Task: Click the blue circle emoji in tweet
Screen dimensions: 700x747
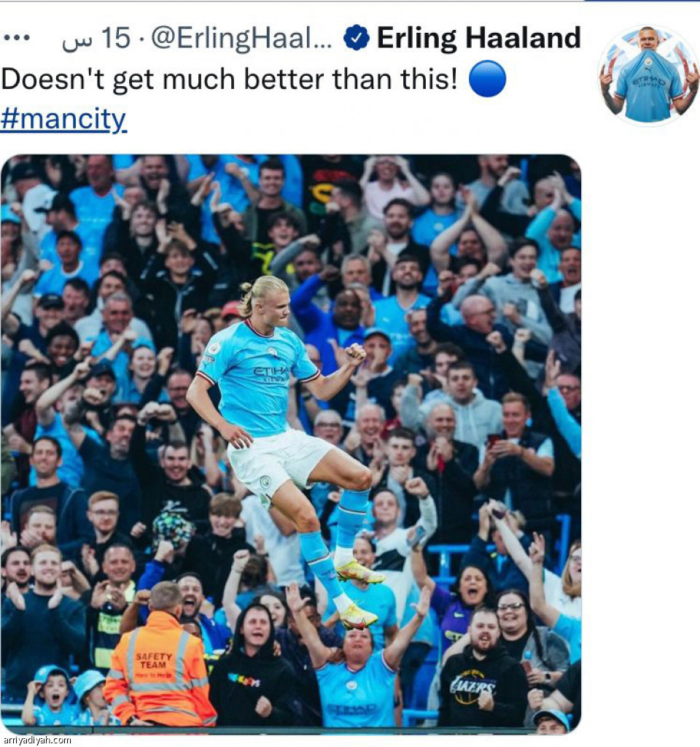Action: 487,79
